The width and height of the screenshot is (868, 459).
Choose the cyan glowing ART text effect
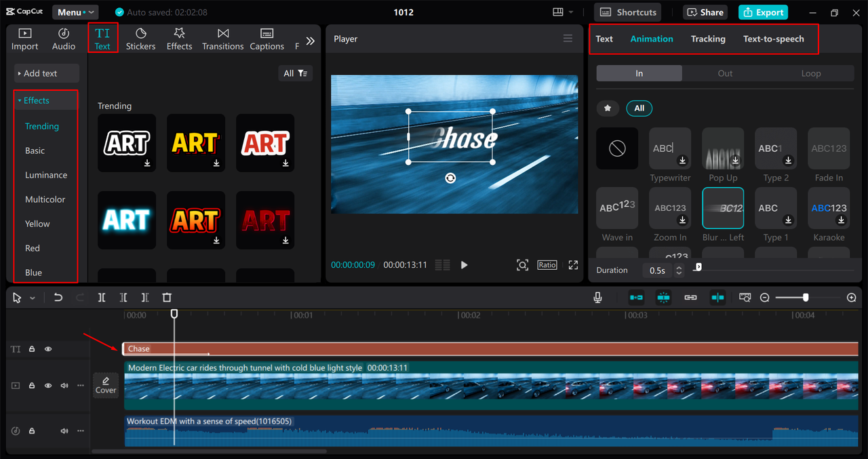127,220
